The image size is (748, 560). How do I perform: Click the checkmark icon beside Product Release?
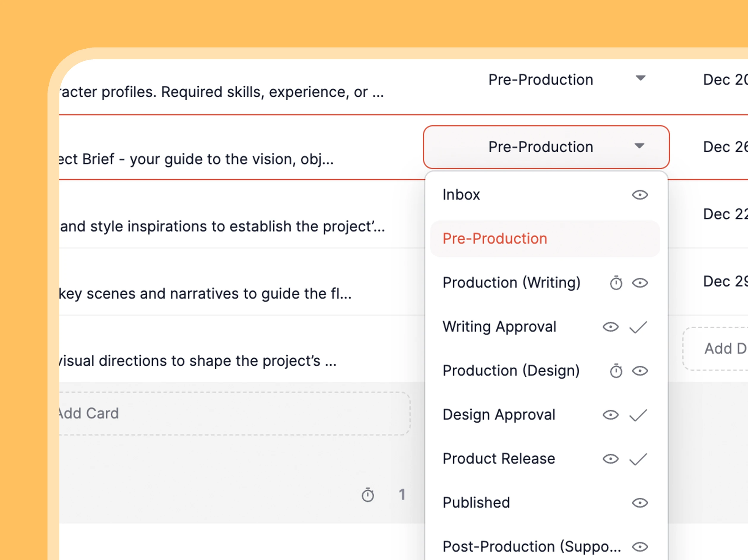point(638,459)
